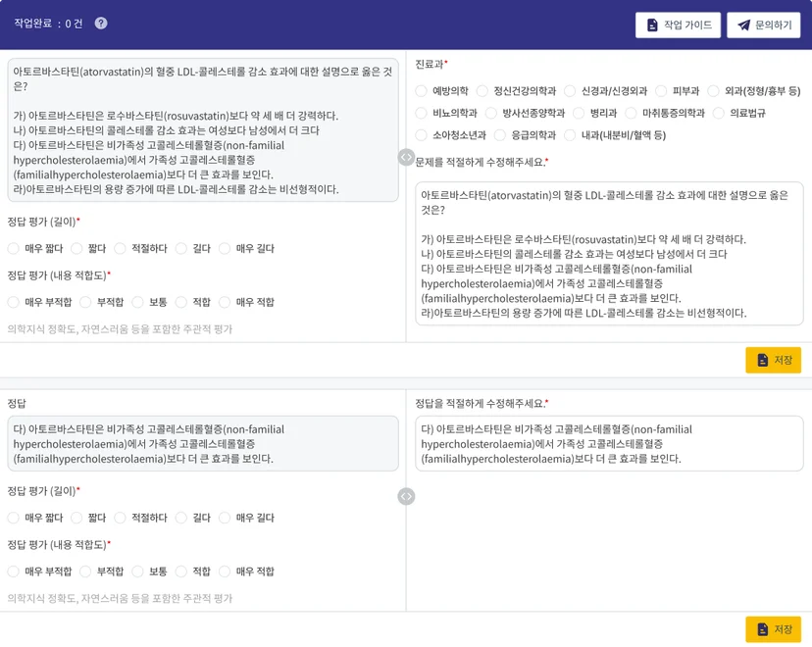Click the paper plane icon in 문의하기

[x=743, y=25]
